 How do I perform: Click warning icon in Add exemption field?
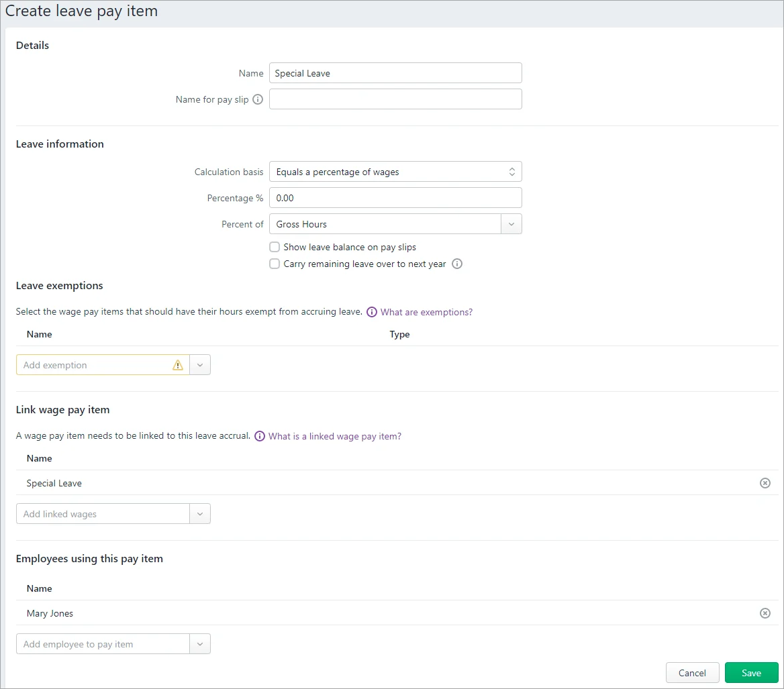pyautogui.click(x=177, y=365)
